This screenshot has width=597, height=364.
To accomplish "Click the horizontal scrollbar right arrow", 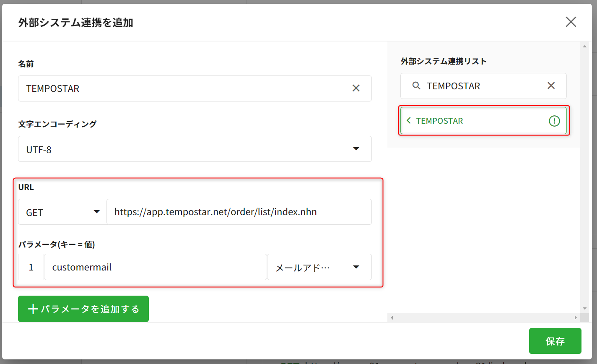I will 576,318.
